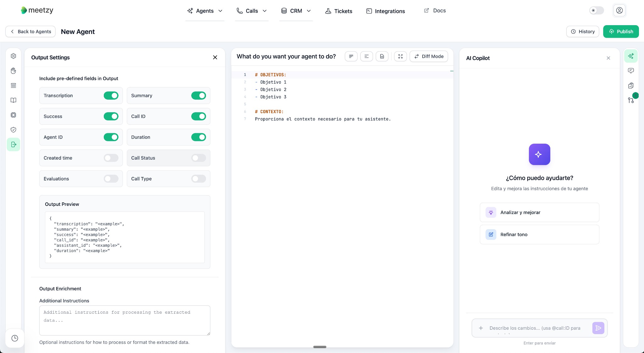Click the user profile avatar icon

[619, 10]
